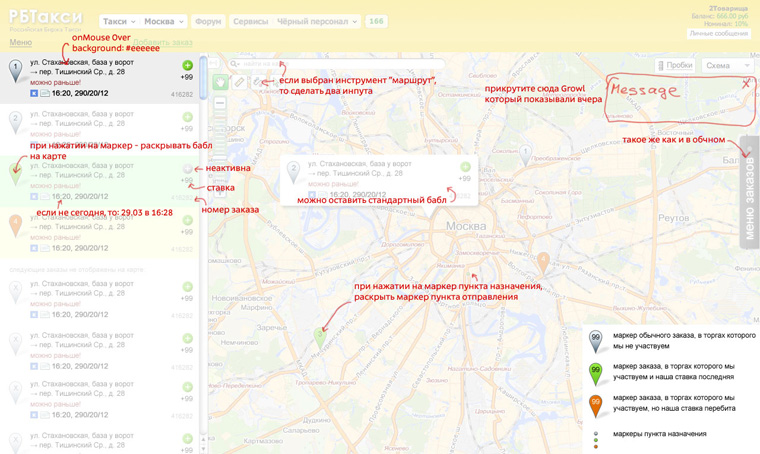
Task: Click the 2Товарища username
Action: click(728, 8)
